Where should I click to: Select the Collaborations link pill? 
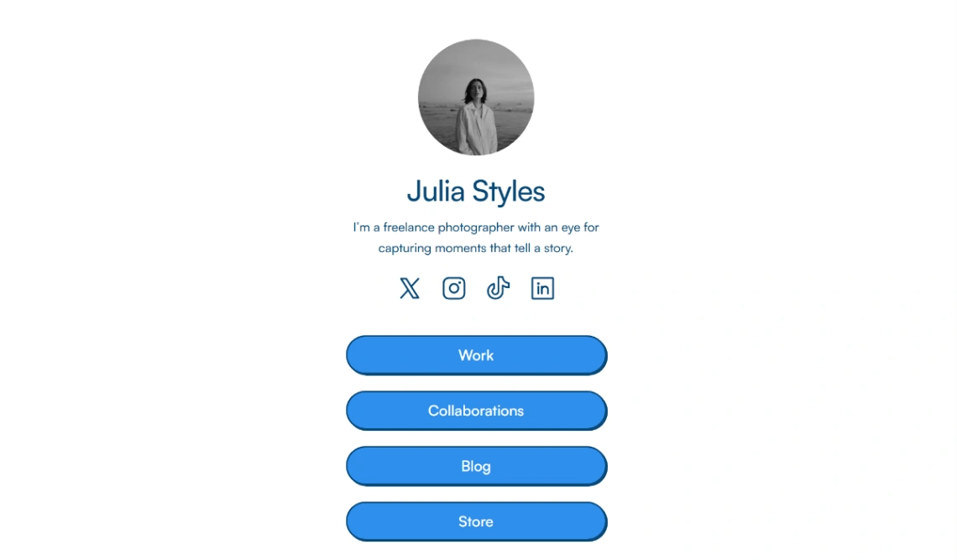(477, 411)
